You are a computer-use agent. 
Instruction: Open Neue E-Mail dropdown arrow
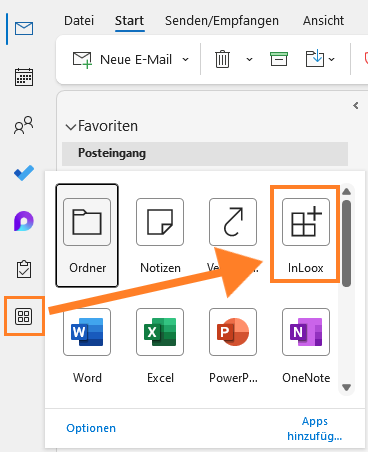pyautogui.click(x=186, y=60)
